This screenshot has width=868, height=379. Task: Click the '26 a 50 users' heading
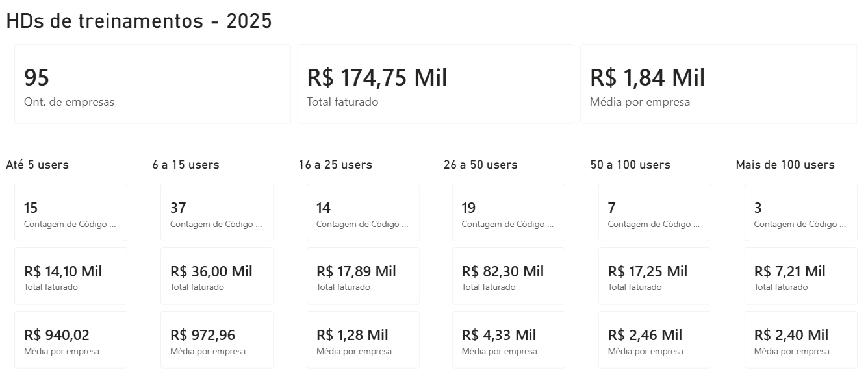coord(481,165)
